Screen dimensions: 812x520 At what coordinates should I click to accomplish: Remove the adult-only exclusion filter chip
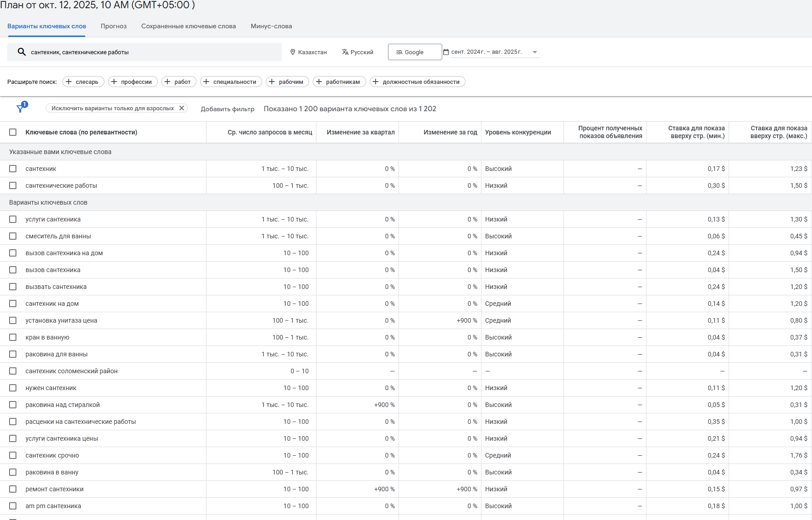click(x=181, y=108)
